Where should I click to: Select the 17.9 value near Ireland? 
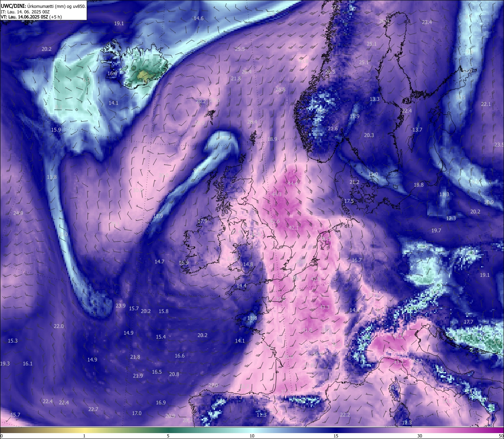point(202,221)
